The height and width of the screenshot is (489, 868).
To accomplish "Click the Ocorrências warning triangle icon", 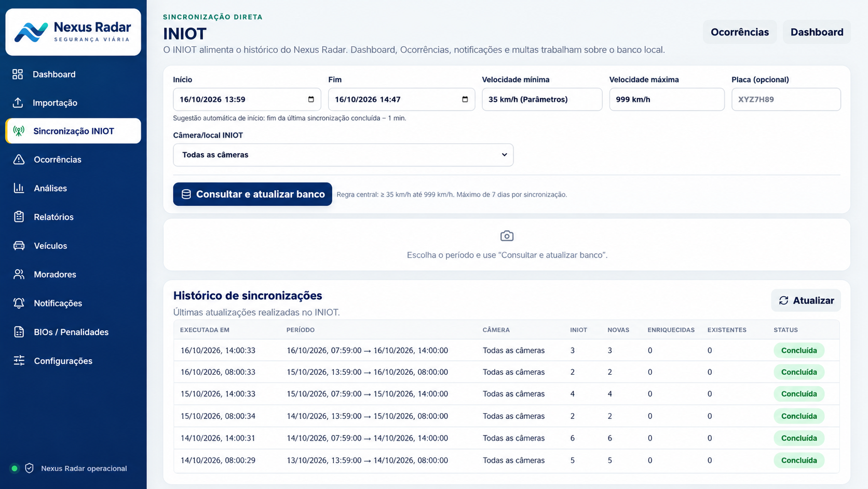I will point(19,160).
